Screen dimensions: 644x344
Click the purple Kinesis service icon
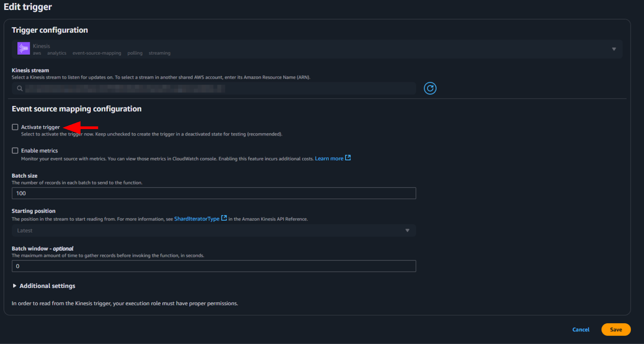click(x=23, y=48)
